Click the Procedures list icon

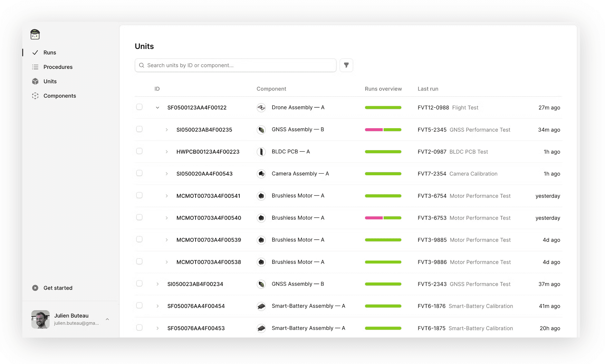35,67
